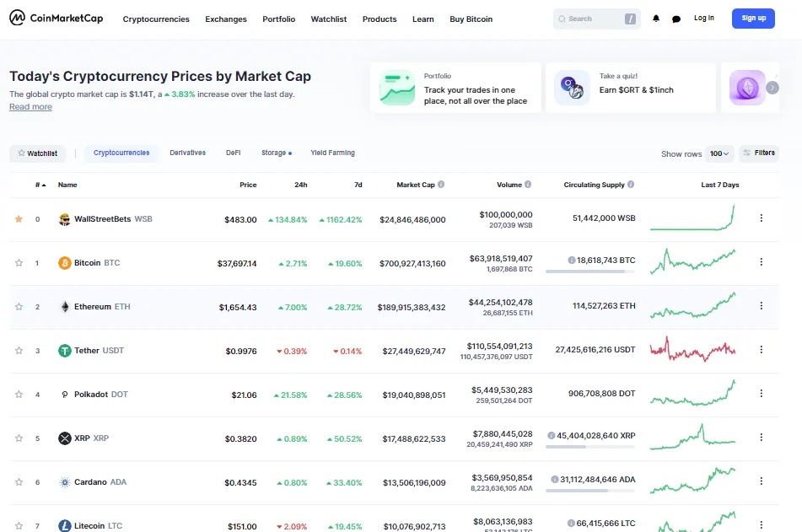The width and height of the screenshot is (802, 532).
Task: Switch to the Derivatives tab
Action: 188,153
